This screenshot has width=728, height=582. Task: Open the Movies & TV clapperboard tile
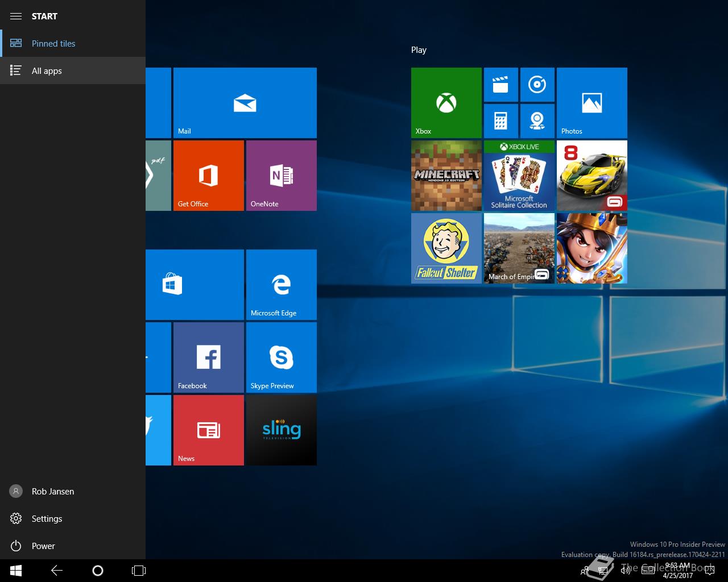click(x=501, y=85)
